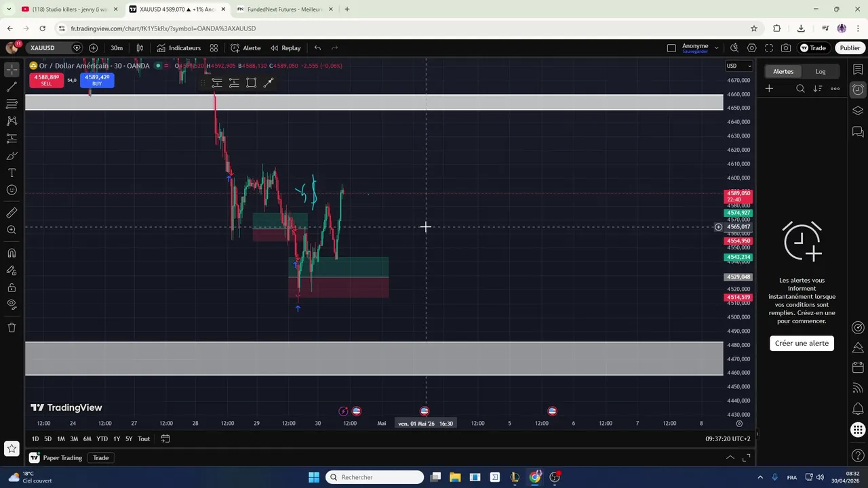Open the alerts three-dot more menu

835,89
